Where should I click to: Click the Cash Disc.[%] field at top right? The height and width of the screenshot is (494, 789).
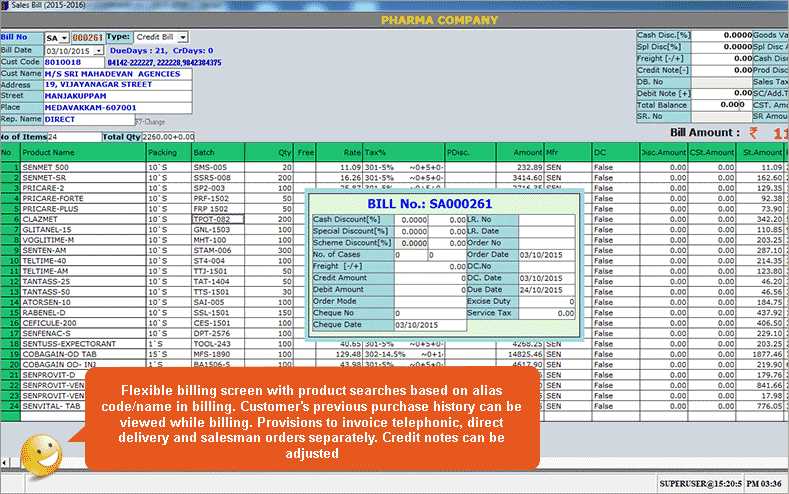pyautogui.click(x=722, y=35)
